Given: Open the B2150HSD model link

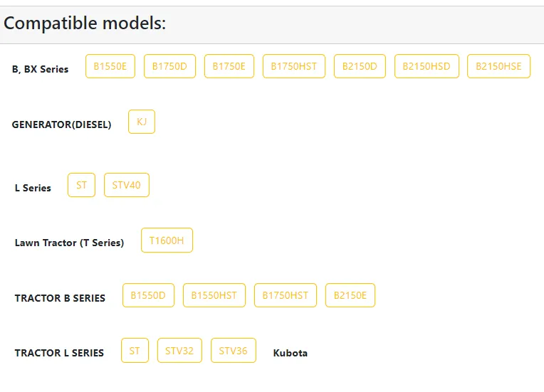Looking at the screenshot, I should [427, 66].
